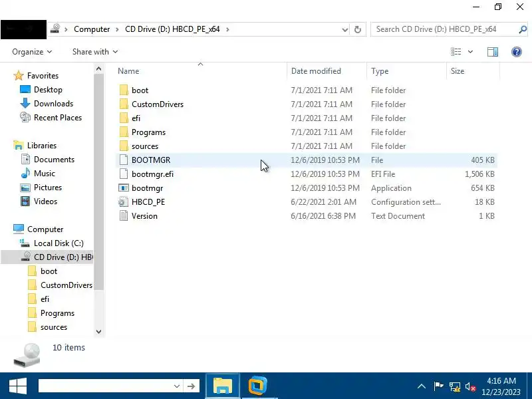Screen dimensions: 532x399
Task: Sort by the Name column header
Action: (128, 71)
